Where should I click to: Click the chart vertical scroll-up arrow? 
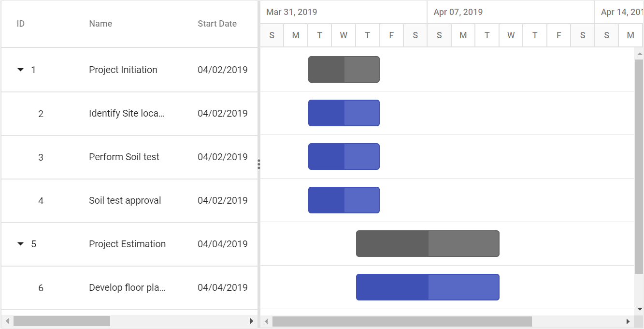(x=639, y=54)
